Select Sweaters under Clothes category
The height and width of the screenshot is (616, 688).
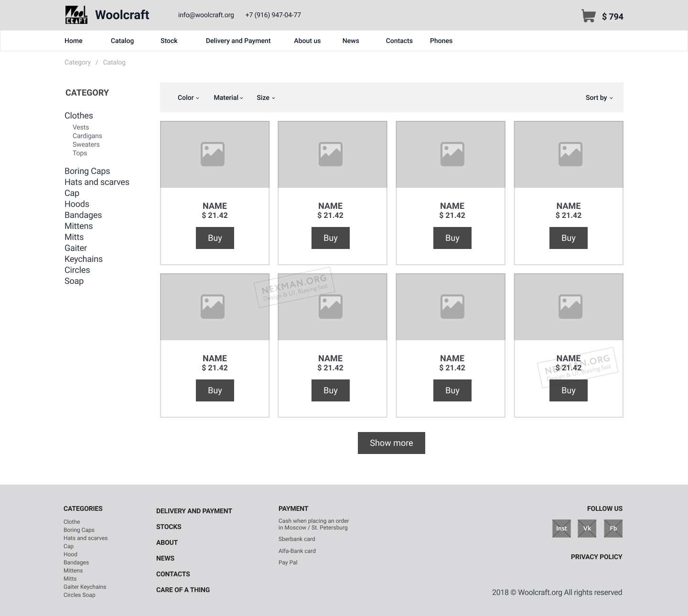tap(86, 144)
